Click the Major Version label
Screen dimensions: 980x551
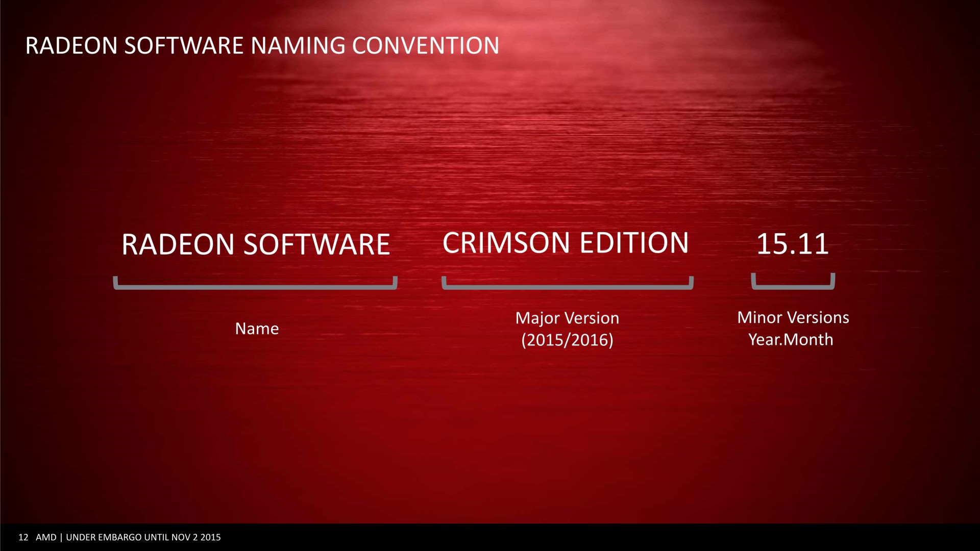tap(567, 318)
